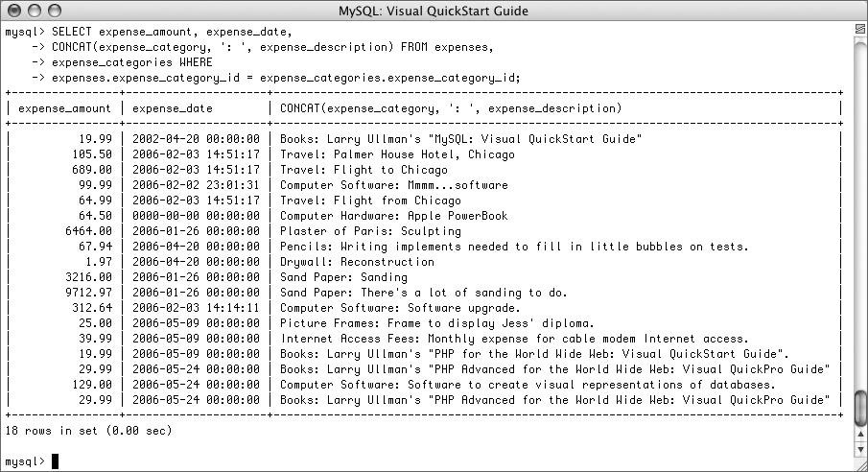This screenshot has width=868, height=472.
Task: Click the vertical scrollbar thumb
Action: pos(860,408)
